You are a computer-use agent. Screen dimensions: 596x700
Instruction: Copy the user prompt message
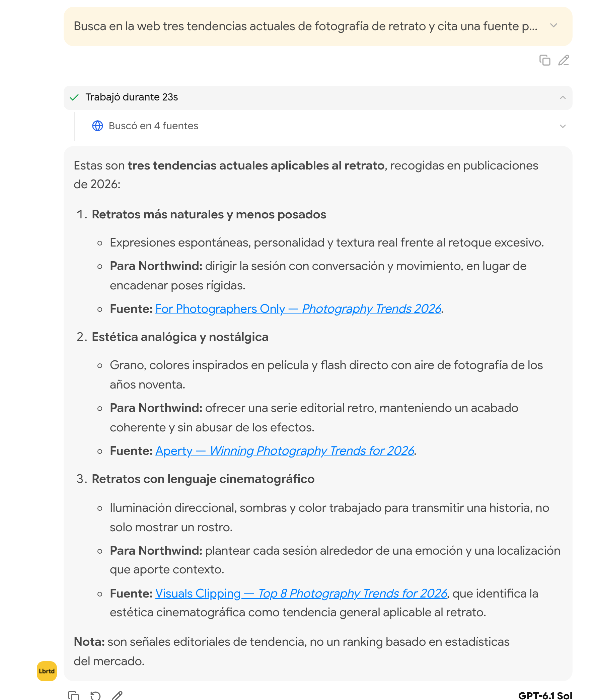(x=544, y=60)
